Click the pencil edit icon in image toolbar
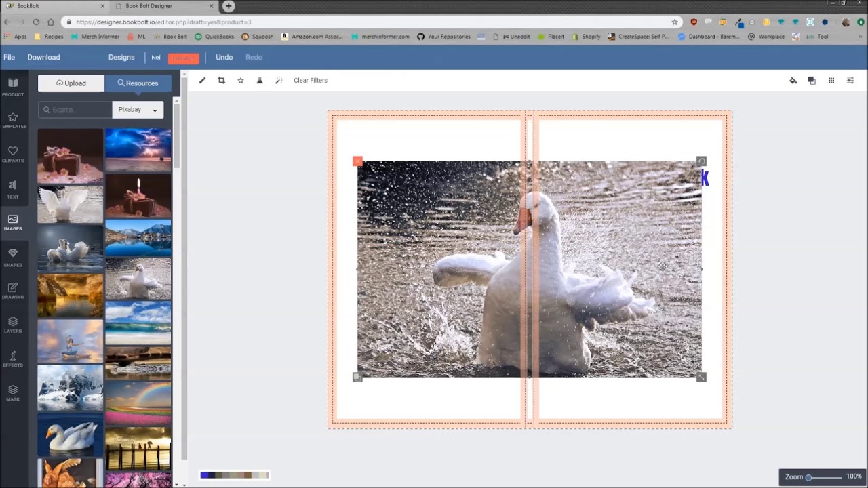The height and width of the screenshot is (488, 868). [202, 80]
